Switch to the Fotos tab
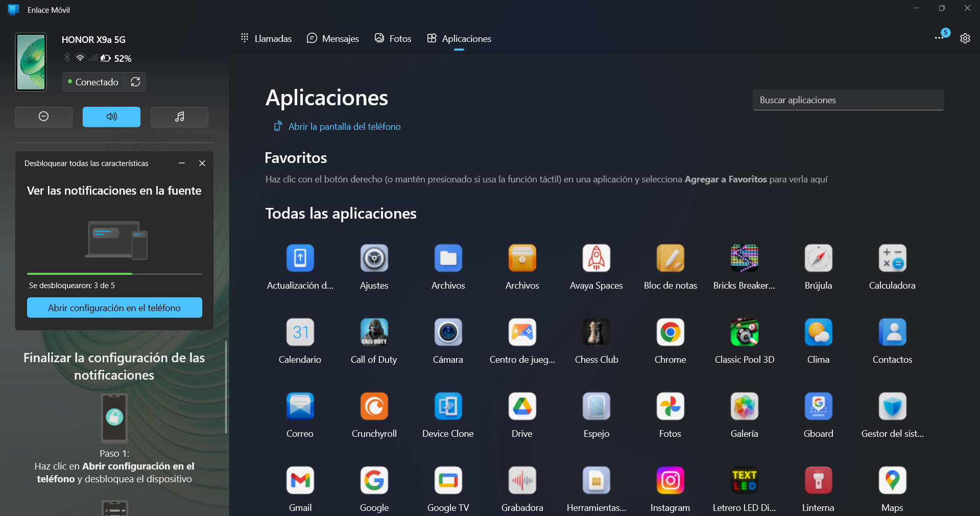 pyautogui.click(x=393, y=39)
